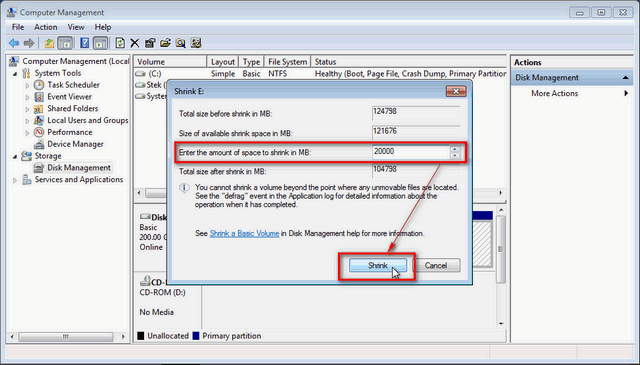Click the Up one level folder icon
This screenshot has height=365, width=640.
49,43
